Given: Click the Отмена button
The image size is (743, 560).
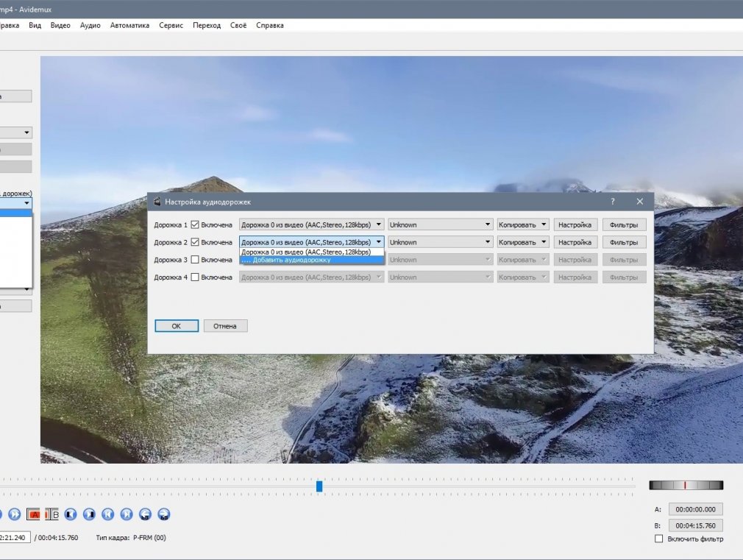Looking at the screenshot, I should click(x=224, y=326).
